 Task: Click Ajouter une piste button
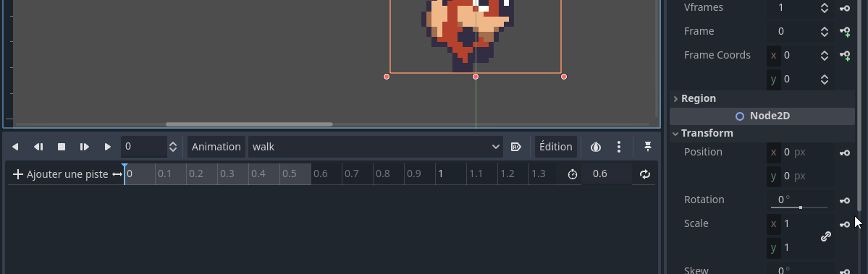click(60, 174)
